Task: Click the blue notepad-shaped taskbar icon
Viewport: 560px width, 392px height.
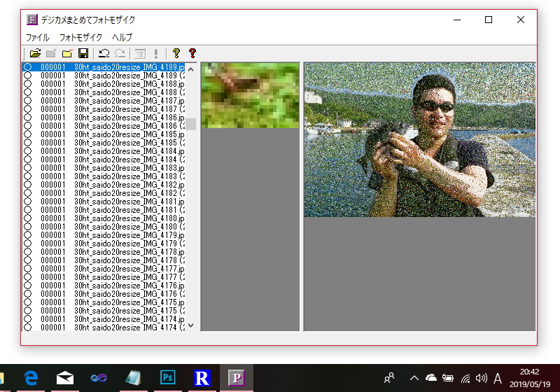Action: click(x=133, y=378)
